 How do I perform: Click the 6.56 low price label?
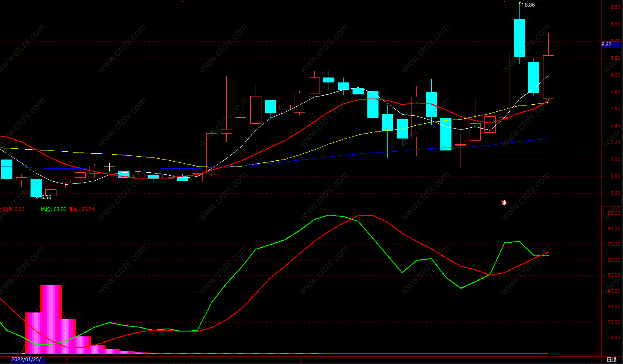46,197
